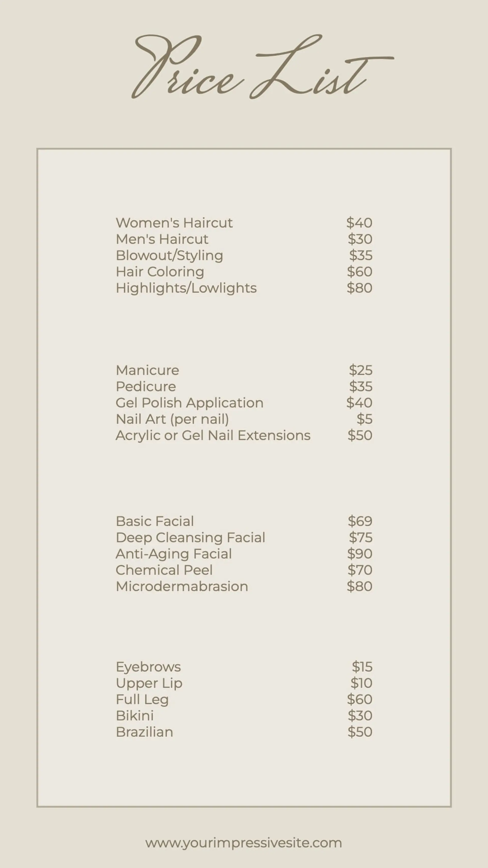Click the Manicure service line
The width and height of the screenshot is (488, 868).
[147, 370]
